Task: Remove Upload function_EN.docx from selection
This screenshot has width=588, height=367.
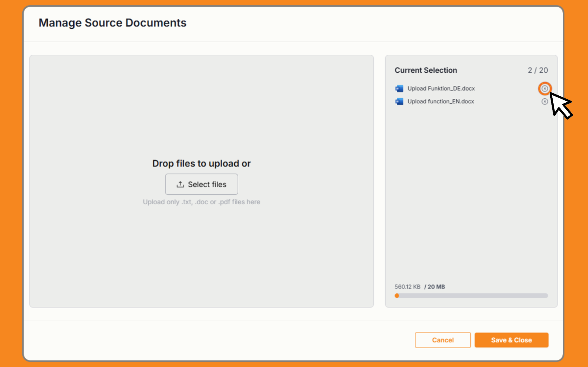Action: [545, 101]
